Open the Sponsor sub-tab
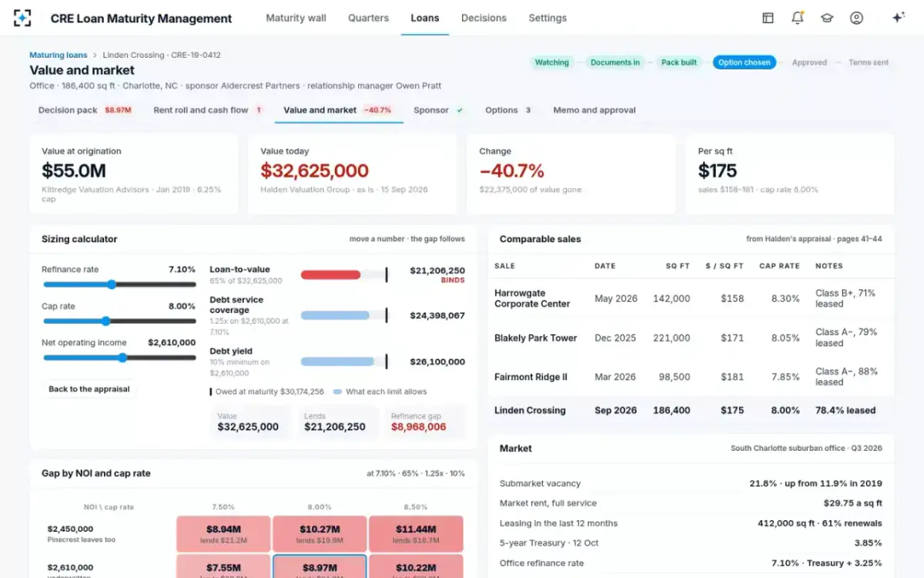Screen dimensions: 924x578 pyautogui.click(x=439, y=110)
